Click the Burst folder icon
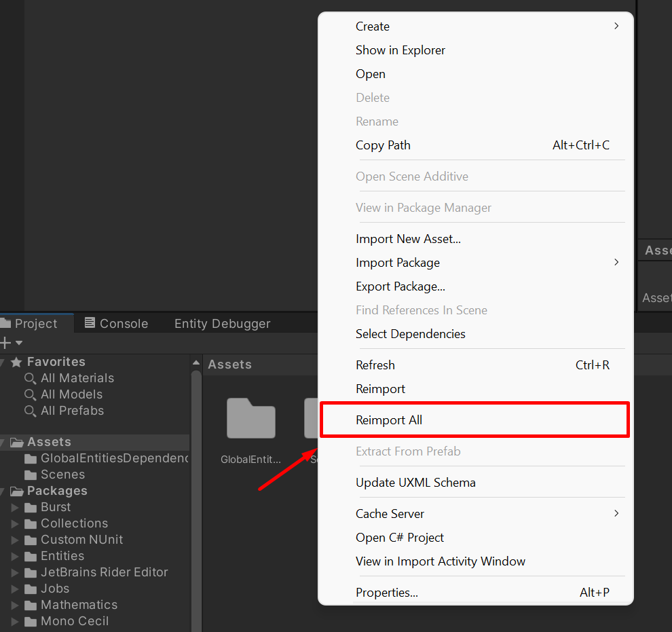Screen dimensions: 672x632 pos(31,508)
